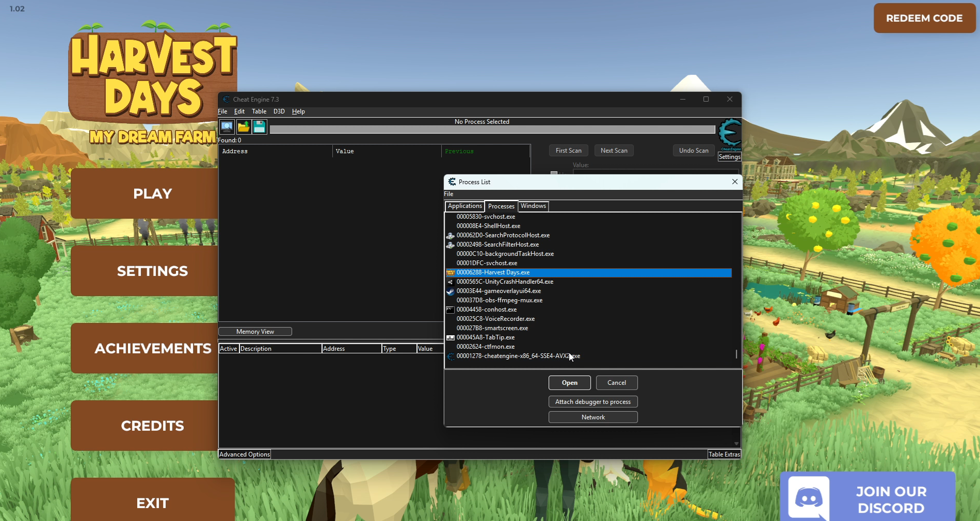
Task: Click the First Scan button
Action: pos(569,151)
